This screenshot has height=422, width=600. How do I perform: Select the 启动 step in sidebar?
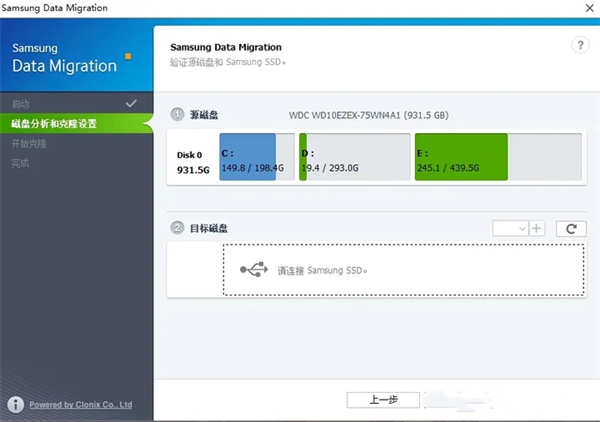click(x=21, y=104)
